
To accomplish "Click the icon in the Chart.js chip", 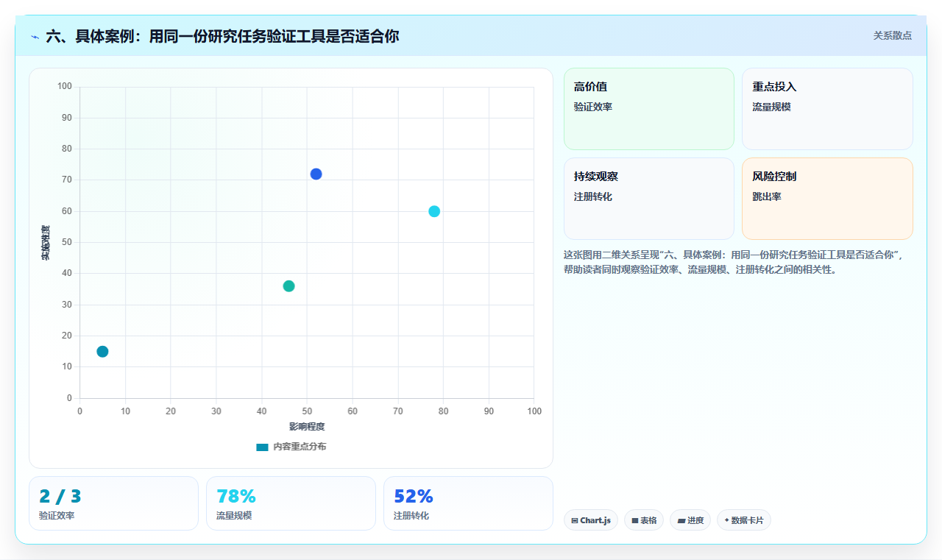I will tap(575, 520).
